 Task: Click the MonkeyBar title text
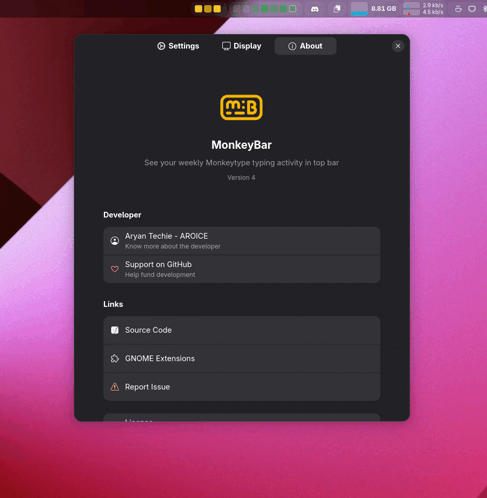pyautogui.click(x=241, y=145)
